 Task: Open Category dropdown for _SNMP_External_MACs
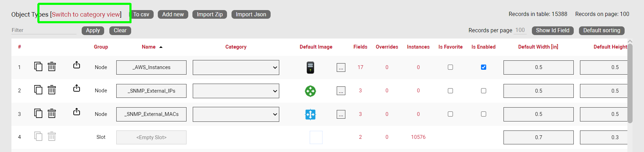tap(236, 115)
